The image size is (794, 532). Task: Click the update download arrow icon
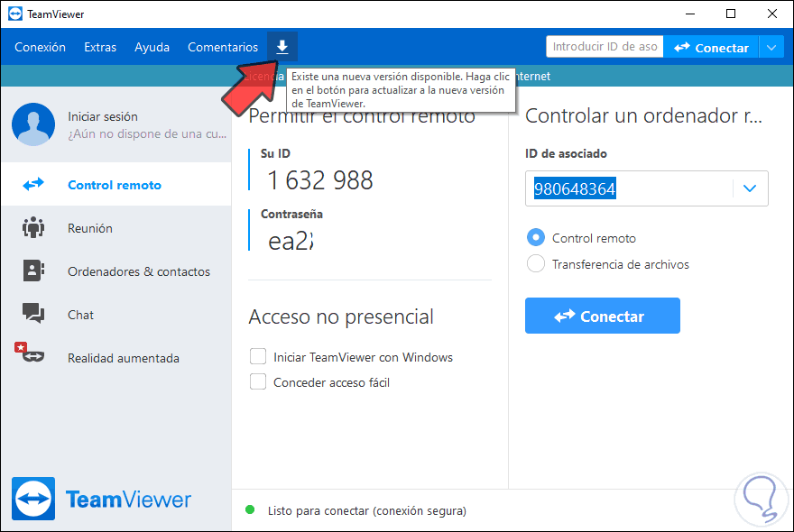pyautogui.click(x=282, y=47)
